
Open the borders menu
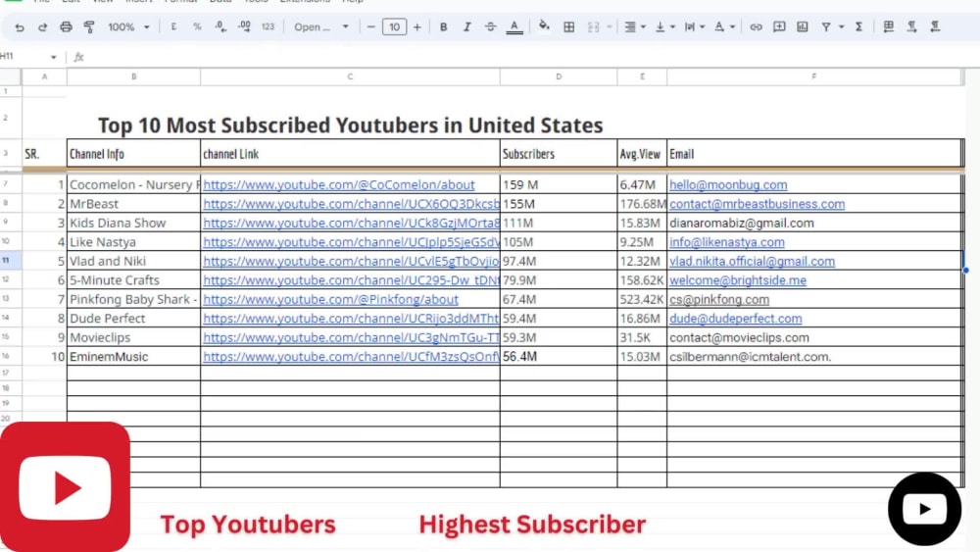point(568,26)
